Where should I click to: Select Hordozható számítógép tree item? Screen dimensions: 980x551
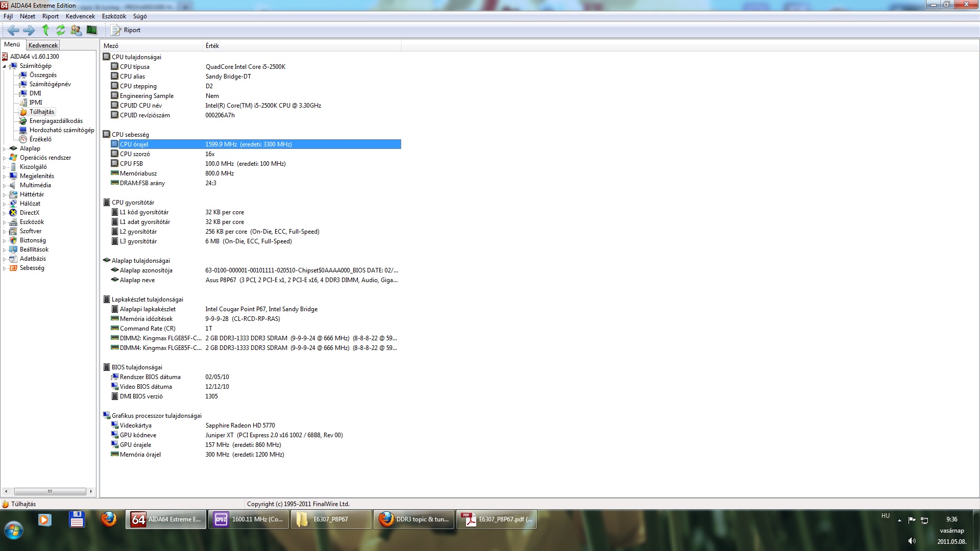coord(62,130)
